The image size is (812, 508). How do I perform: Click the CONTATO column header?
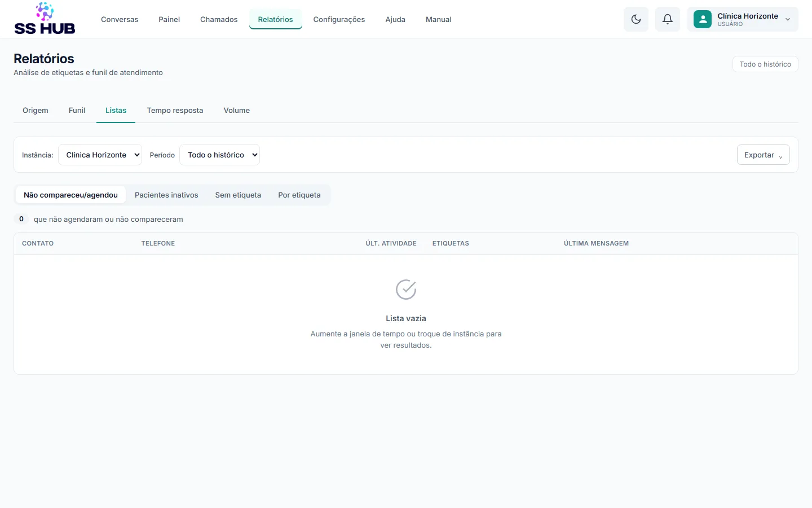click(x=38, y=243)
